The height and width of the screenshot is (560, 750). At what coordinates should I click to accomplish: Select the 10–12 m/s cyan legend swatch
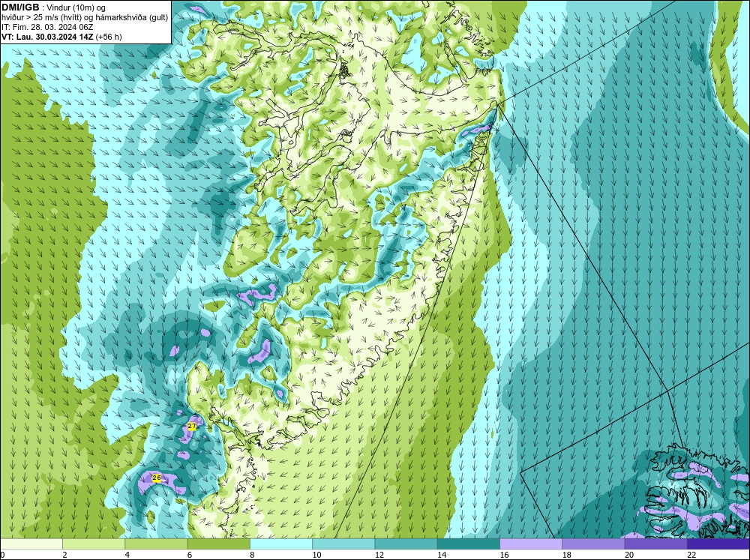343,544
